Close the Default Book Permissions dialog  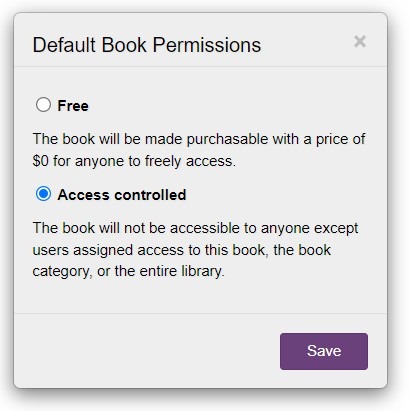pyautogui.click(x=360, y=42)
